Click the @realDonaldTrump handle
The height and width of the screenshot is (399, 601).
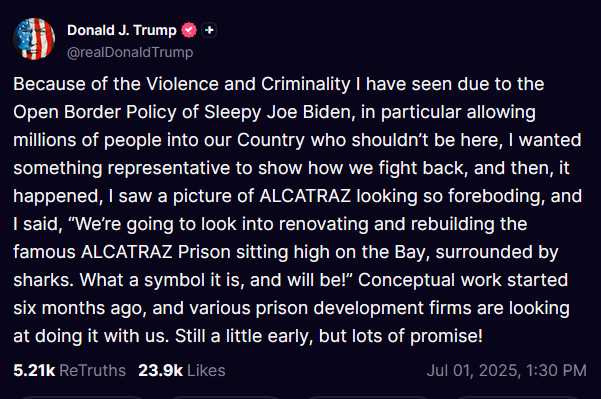point(130,53)
